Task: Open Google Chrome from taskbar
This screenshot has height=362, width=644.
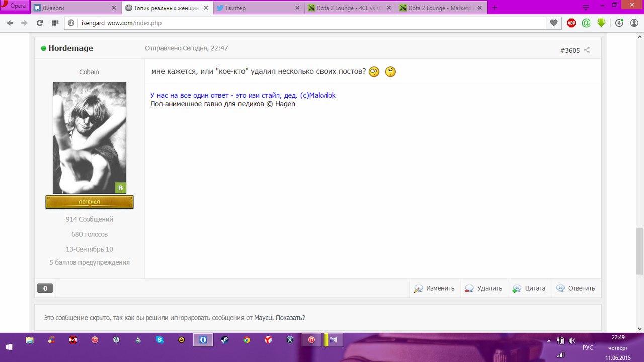Action: pos(247,340)
